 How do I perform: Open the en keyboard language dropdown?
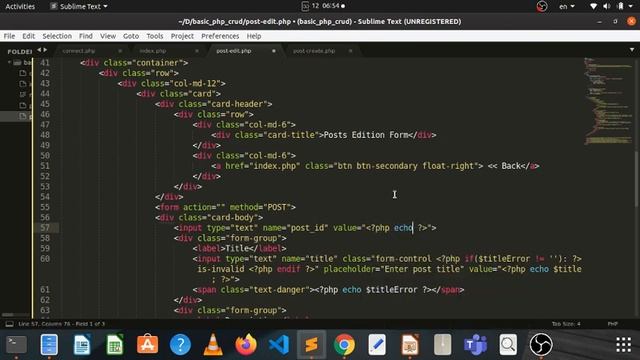tap(567, 6)
